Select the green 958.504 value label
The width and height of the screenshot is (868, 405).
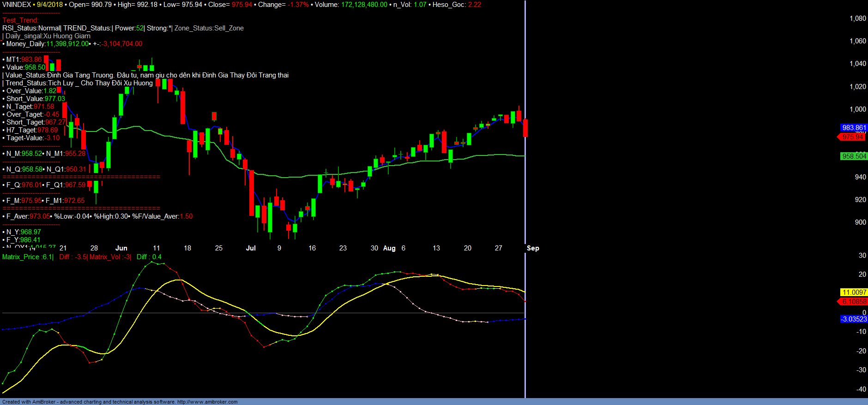pos(854,156)
